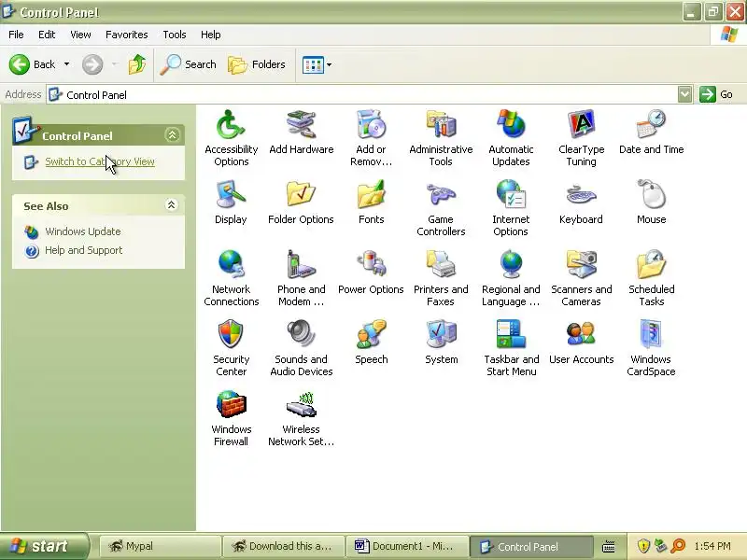Image resolution: width=747 pixels, height=560 pixels.
Task: Switch to Mypal taskbar button
Action: tap(160, 546)
